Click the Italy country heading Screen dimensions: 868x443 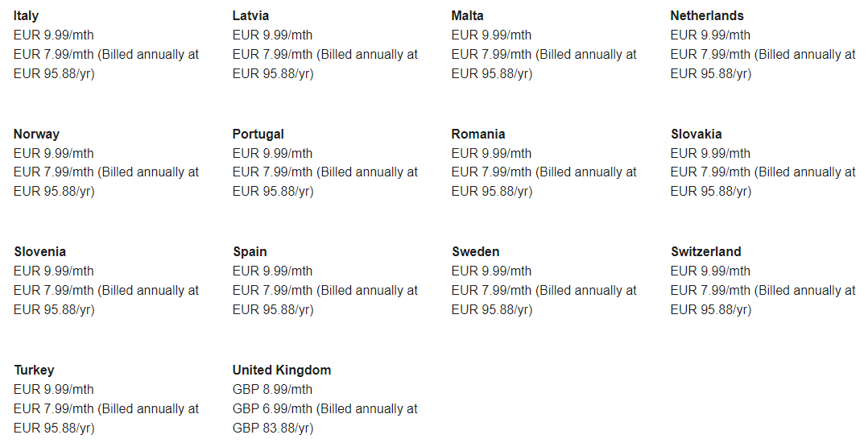[26, 16]
